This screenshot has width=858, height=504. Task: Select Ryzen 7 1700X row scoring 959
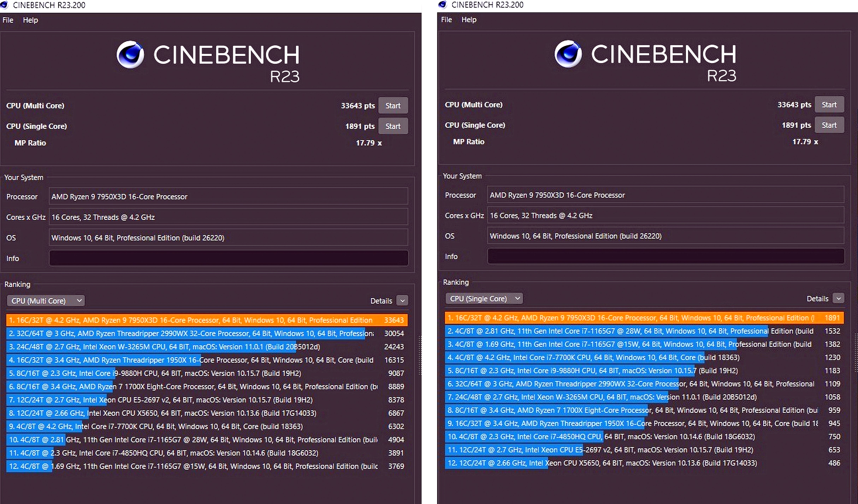point(644,410)
